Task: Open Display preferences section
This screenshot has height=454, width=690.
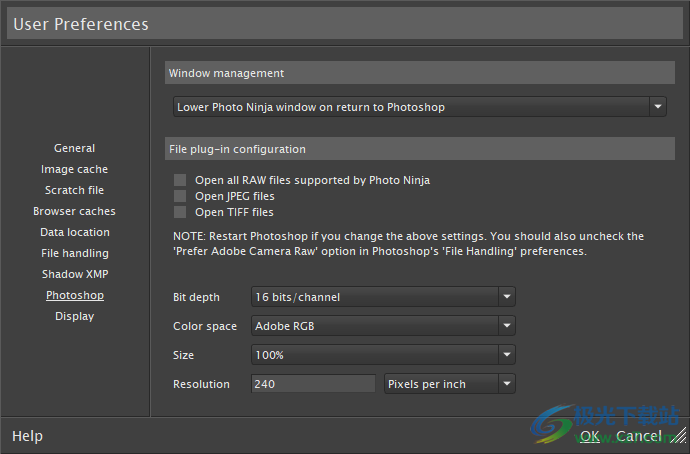Action: coord(74,316)
